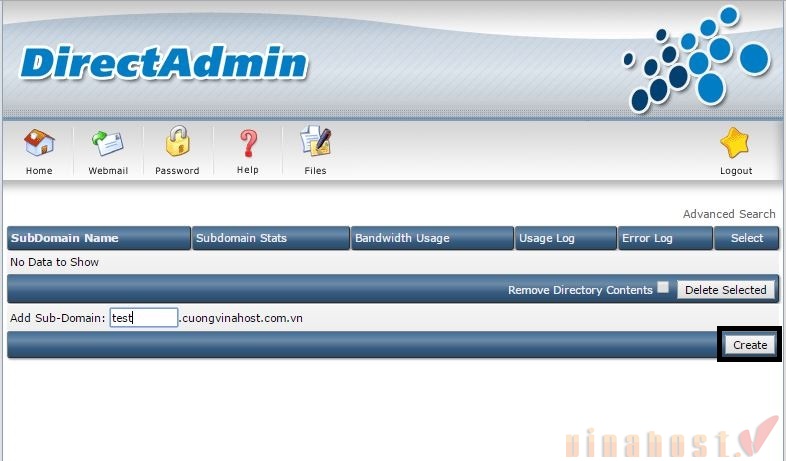
Task: Click the Help text label
Action: [248, 170]
